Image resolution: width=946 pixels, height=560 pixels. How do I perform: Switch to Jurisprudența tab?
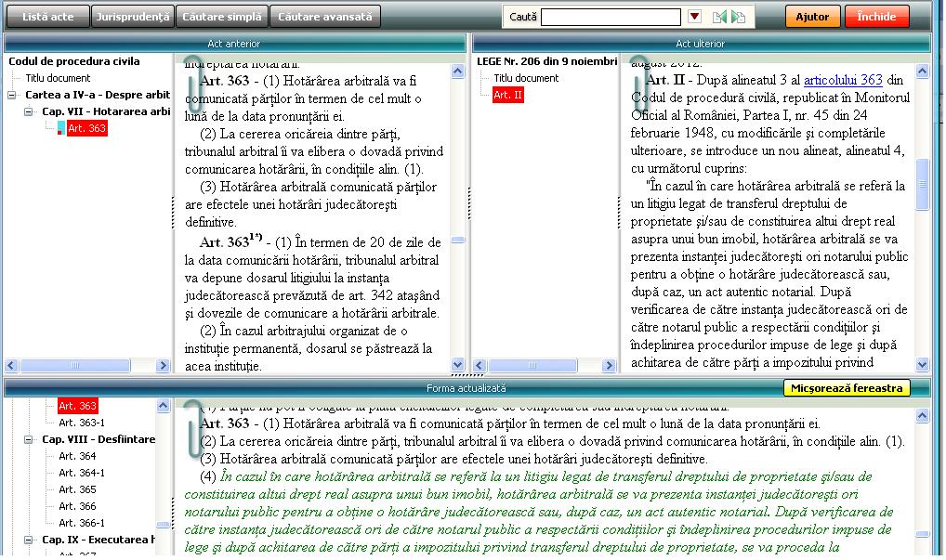coord(133,17)
